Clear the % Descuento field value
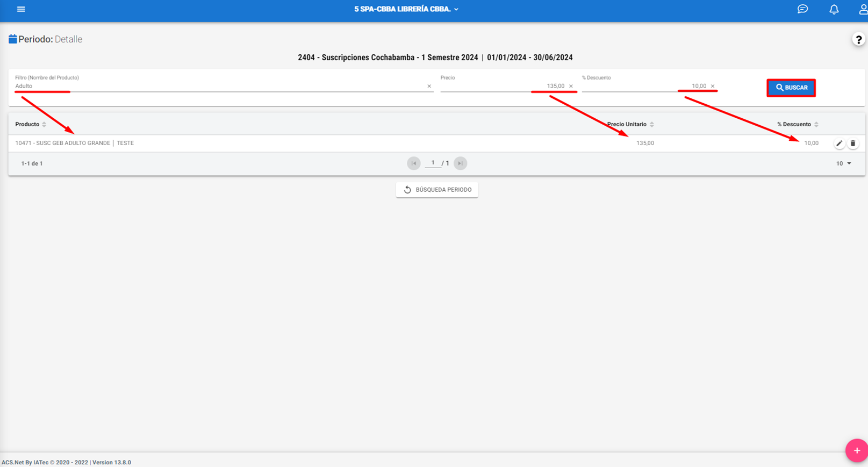The image size is (868, 467). click(713, 86)
